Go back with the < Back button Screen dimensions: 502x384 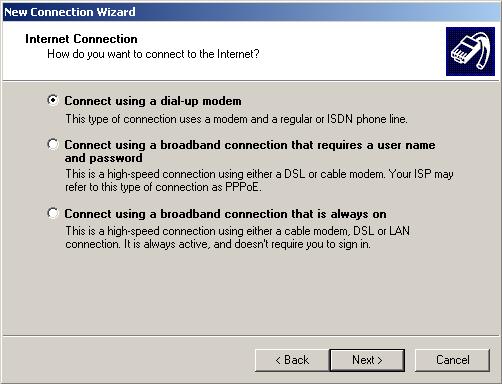point(292,360)
